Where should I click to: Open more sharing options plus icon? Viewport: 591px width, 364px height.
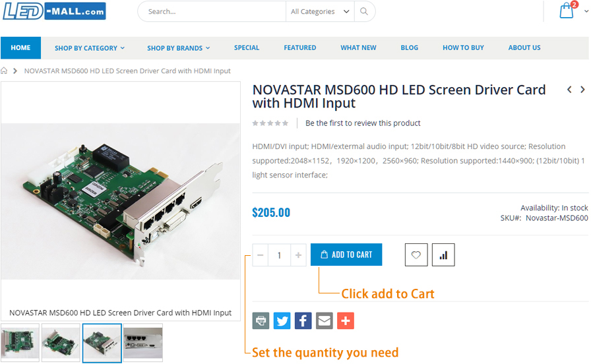click(346, 320)
